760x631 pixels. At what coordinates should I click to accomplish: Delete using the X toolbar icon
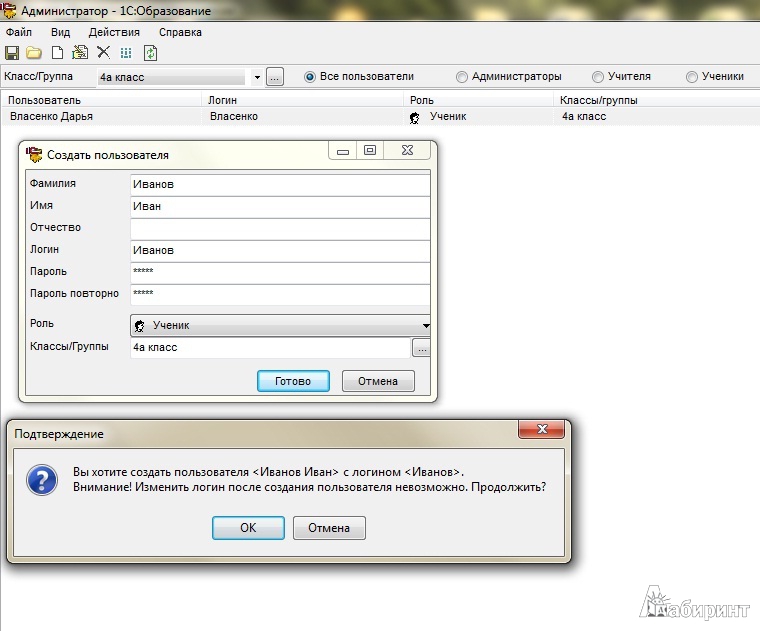[x=103, y=52]
